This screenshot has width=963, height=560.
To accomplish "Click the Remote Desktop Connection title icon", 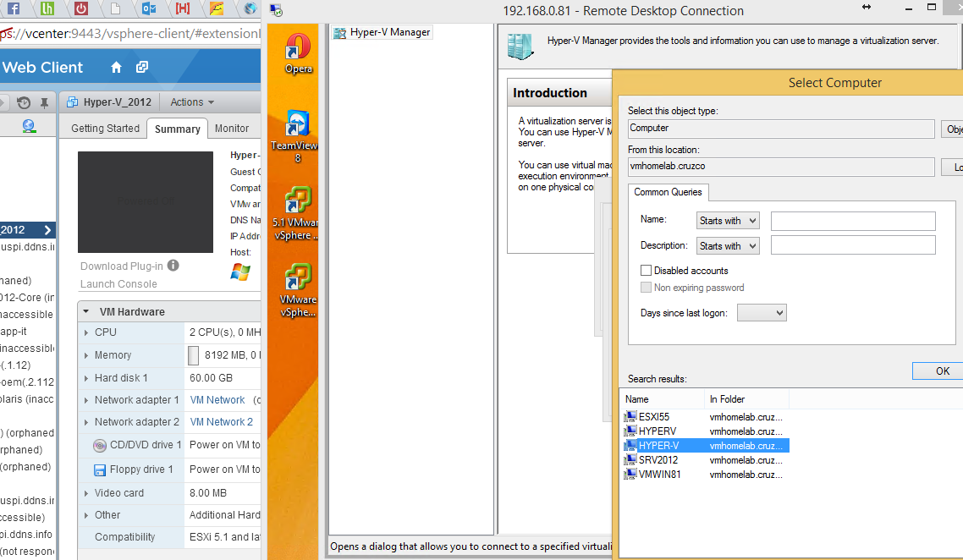I will [277, 10].
